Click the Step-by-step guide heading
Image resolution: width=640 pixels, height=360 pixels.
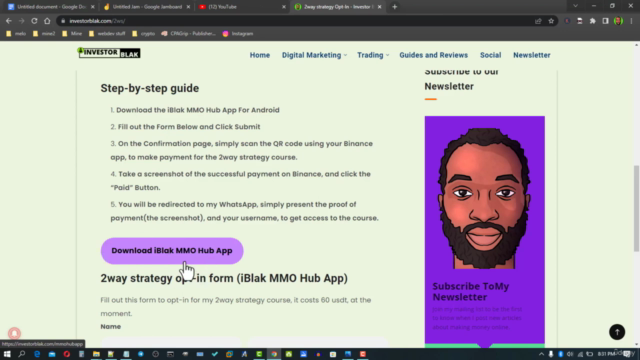[x=150, y=88]
